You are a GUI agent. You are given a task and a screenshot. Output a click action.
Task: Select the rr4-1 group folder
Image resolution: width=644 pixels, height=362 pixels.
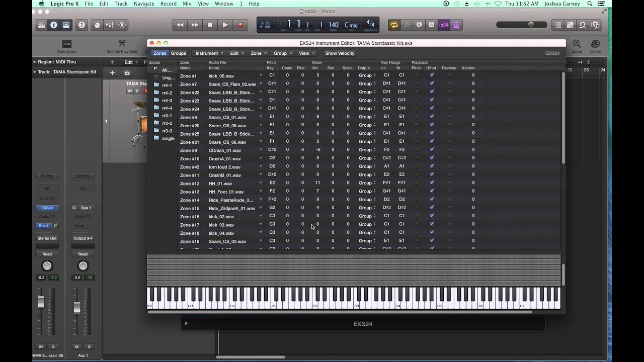tap(164, 85)
